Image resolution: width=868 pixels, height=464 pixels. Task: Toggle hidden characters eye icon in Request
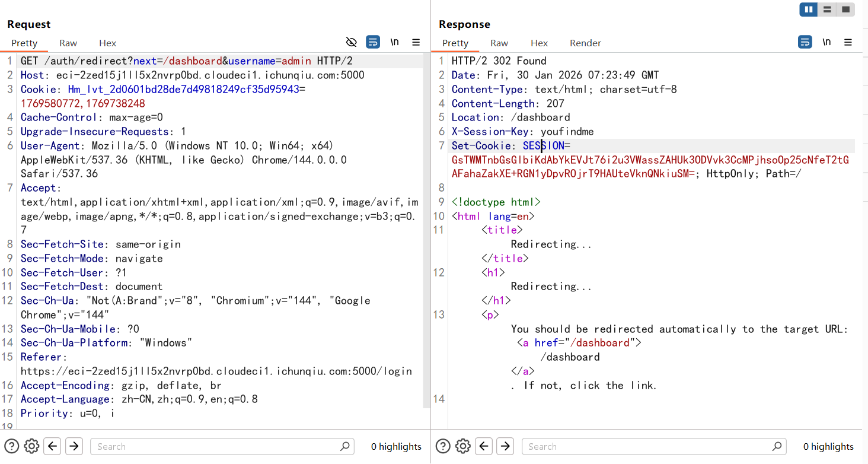tap(352, 42)
